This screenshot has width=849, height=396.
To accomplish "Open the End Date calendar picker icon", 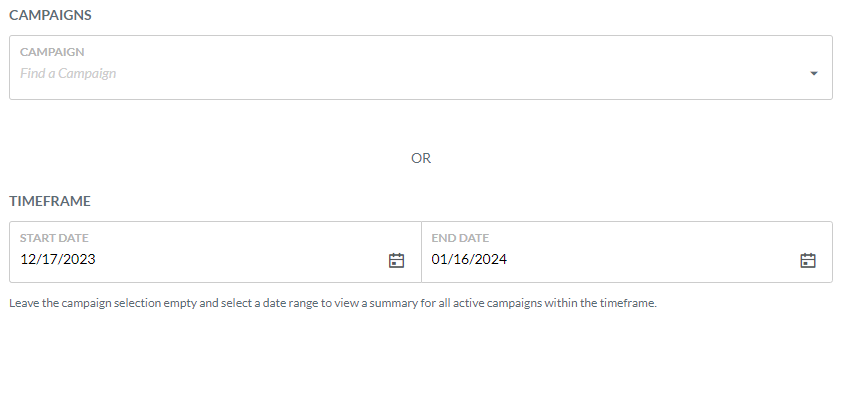I will [808, 261].
